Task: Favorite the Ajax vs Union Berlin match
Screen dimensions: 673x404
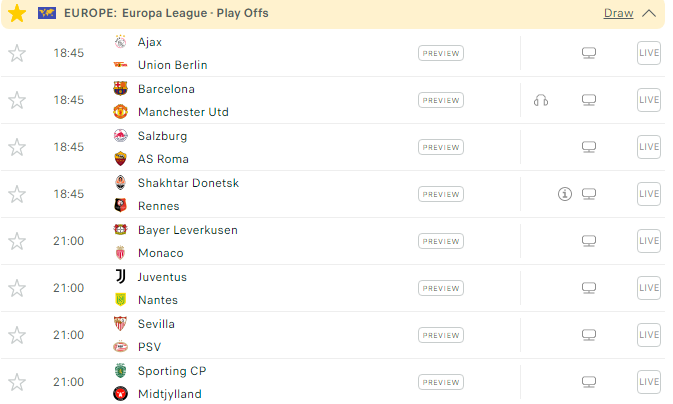Action: click(x=17, y=53)
